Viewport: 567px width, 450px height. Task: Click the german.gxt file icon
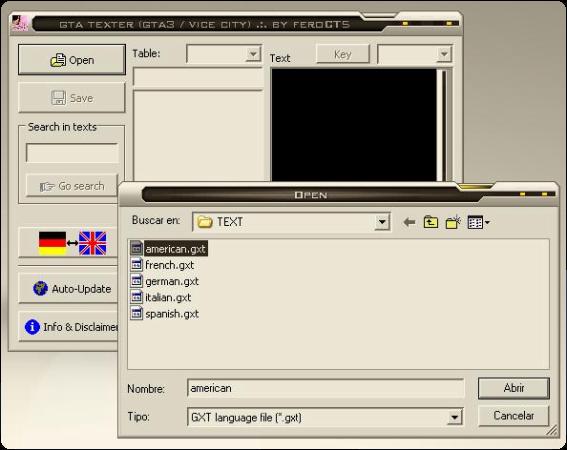[x=136, y=281]
